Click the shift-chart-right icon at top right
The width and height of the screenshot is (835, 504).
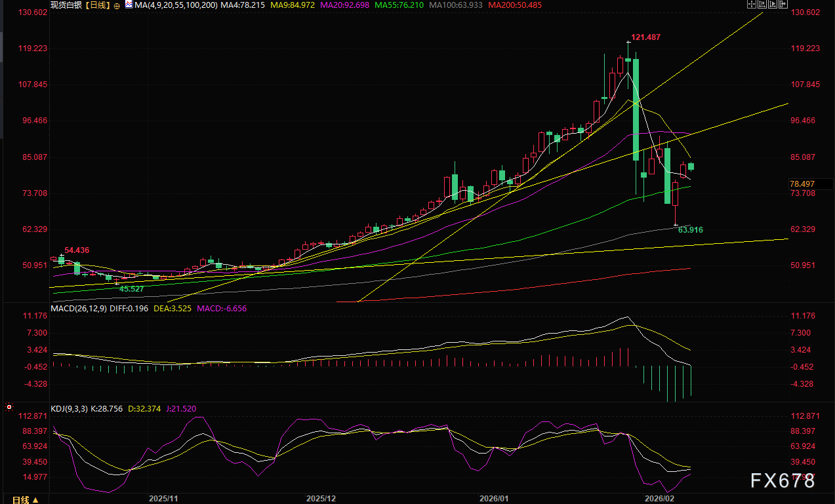[x=782, y=4]
